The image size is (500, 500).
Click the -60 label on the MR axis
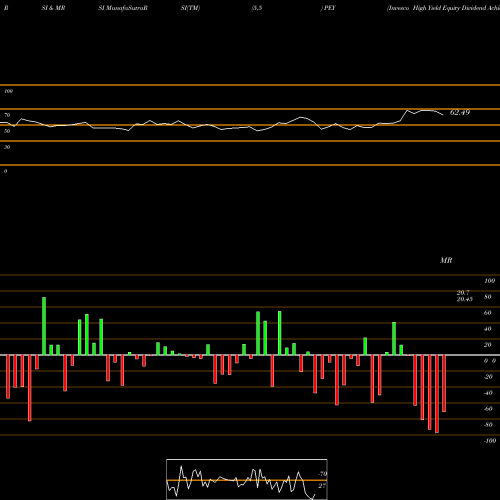(x=488, y=409)
